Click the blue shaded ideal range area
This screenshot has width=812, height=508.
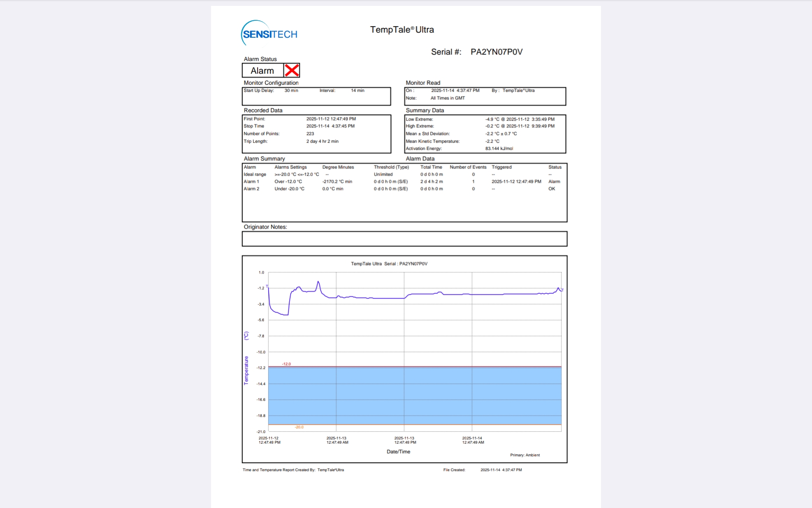tap(414, 396)
